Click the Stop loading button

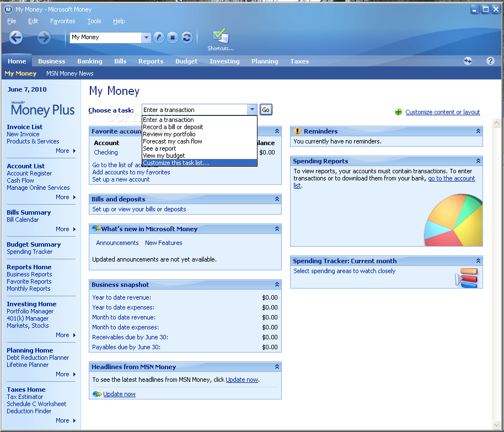(173, 38)
